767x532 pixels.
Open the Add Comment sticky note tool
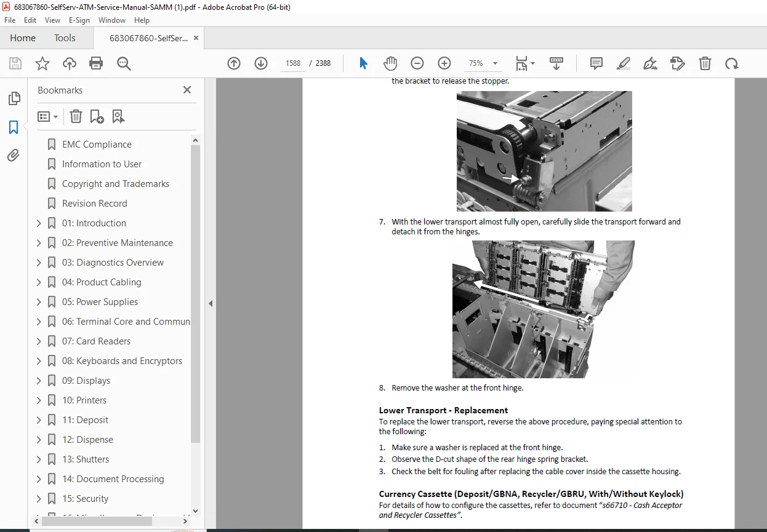tap(596, 63)
